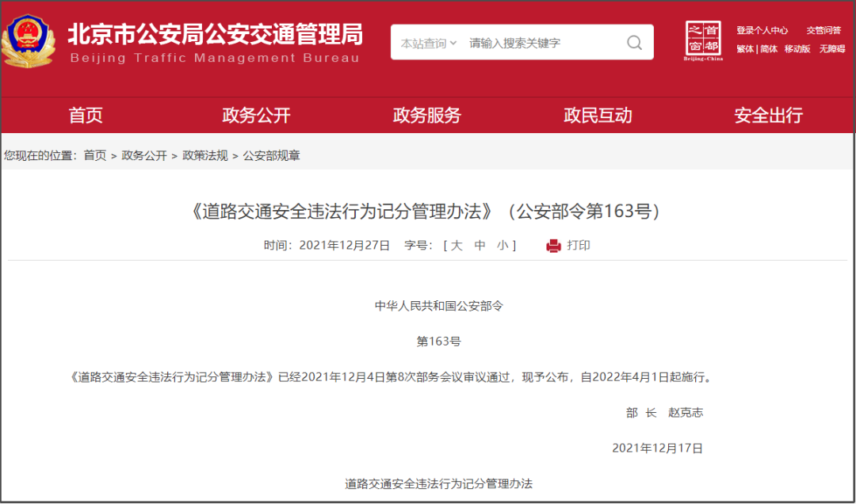Click the 打印 print link
The width and height of the screenshot is (856, 504).
pos(579,246)
